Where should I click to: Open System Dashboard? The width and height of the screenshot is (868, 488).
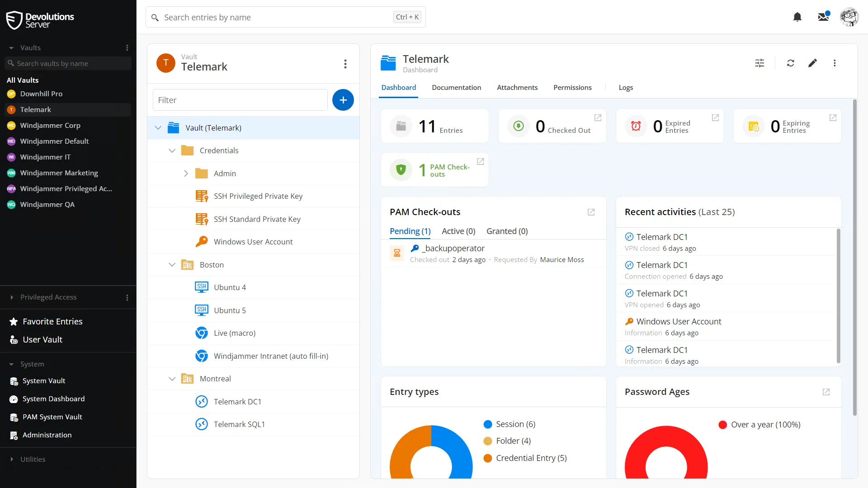click(53, 399)
